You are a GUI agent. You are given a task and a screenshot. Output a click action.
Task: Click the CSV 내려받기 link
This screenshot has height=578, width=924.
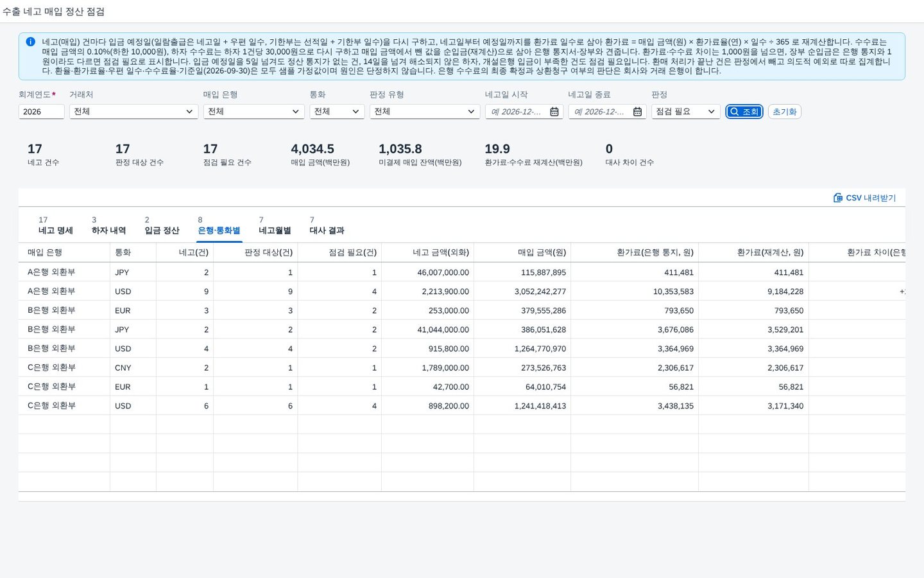(864, 198)
